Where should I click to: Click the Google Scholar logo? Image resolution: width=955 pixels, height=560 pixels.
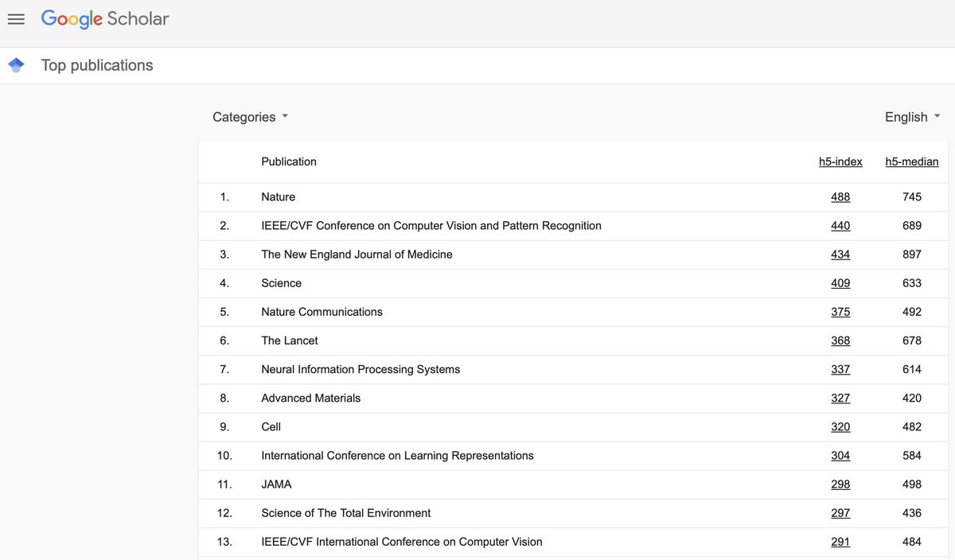coord(105,19)
